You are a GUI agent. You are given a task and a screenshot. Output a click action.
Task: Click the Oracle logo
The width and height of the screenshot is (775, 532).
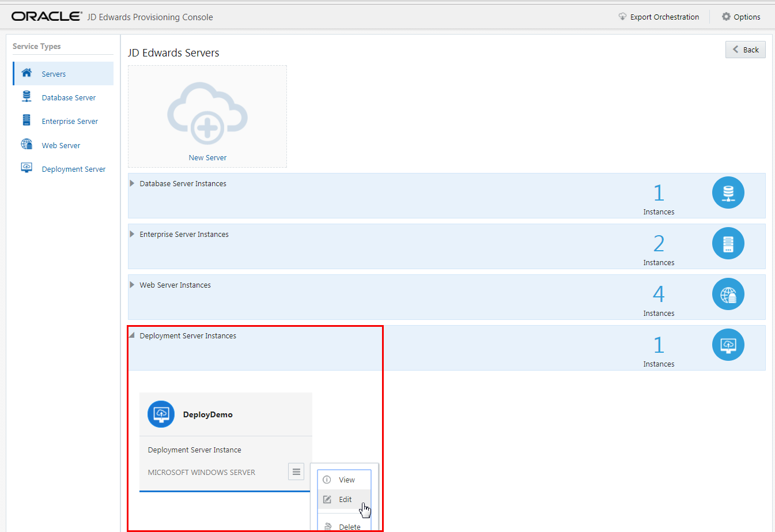pos(46,16)
